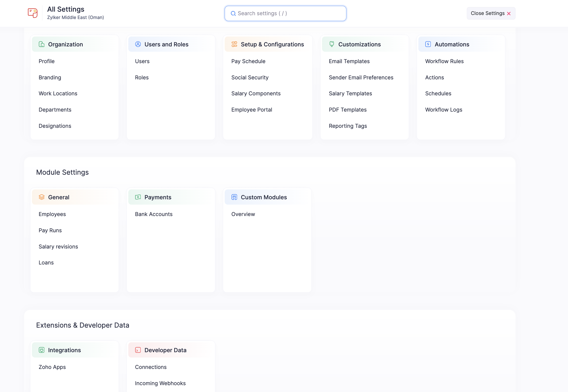The image size is (568, 392).
Task: Click the Integrations plug icon
Action: [x=42, y=350]
